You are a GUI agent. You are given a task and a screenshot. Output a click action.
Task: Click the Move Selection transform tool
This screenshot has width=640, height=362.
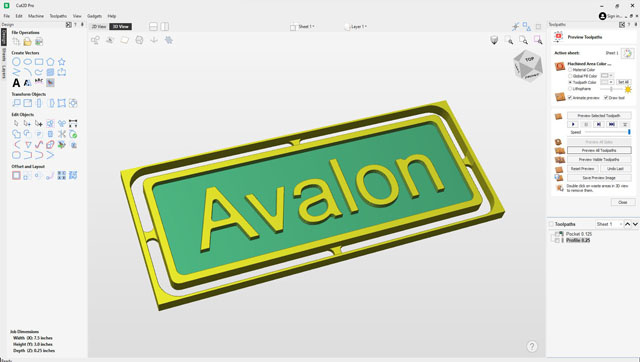(x=16, y=103)
